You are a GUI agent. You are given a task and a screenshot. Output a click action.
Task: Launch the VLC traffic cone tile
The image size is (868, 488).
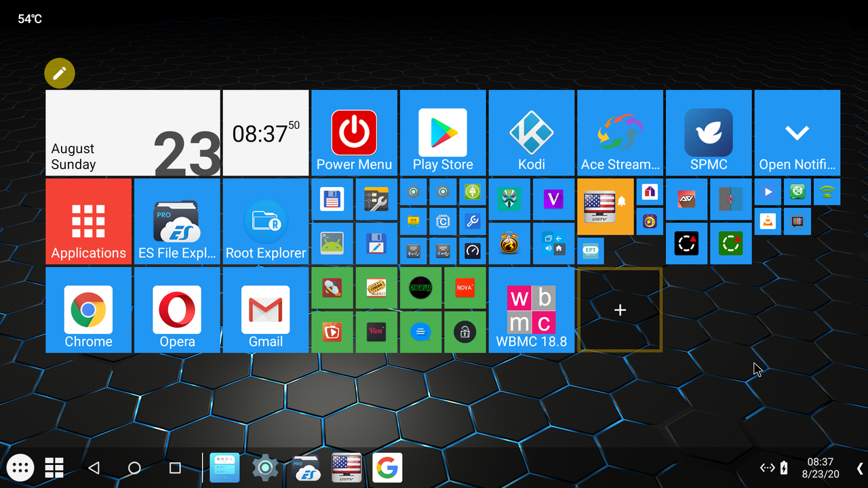tap(768, 221)
